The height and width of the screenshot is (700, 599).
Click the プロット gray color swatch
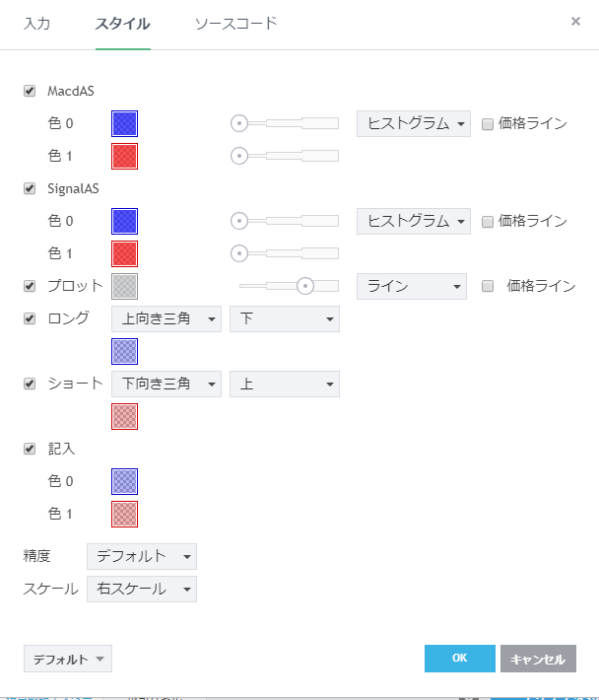pyautogui.click(x=125, y=286)
